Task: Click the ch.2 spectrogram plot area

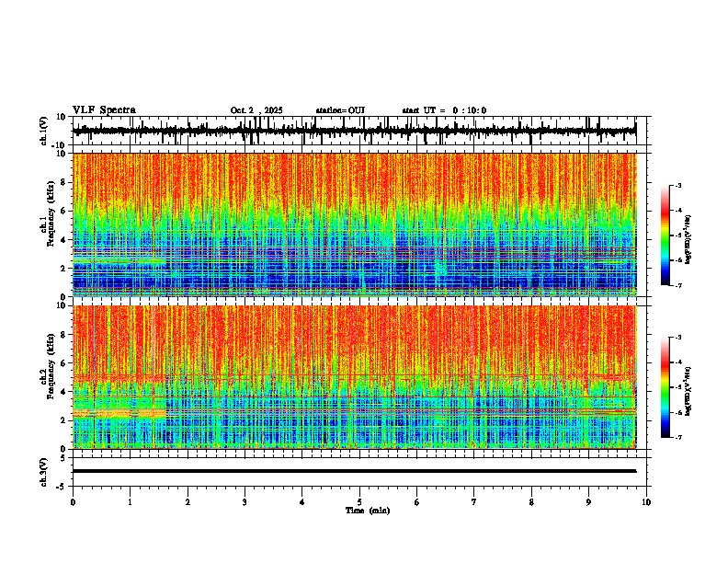Action: [x=354, y=377]
